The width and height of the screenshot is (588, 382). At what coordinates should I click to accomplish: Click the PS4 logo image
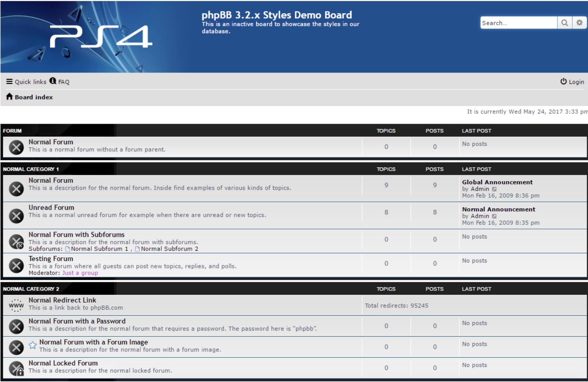(101, 37)
